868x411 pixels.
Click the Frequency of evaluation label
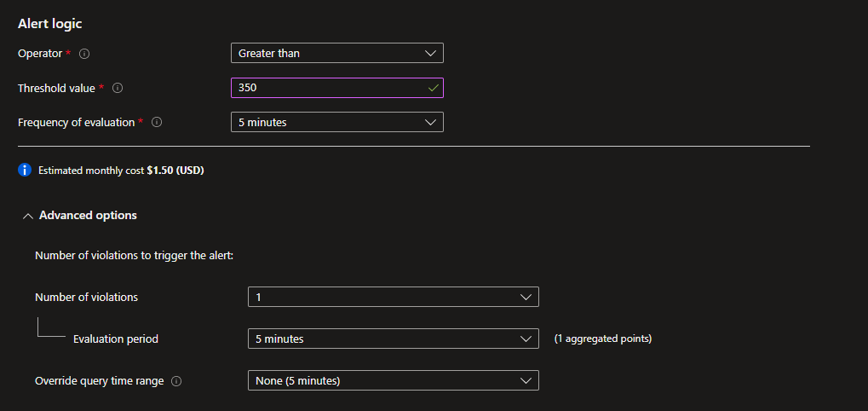76,123
